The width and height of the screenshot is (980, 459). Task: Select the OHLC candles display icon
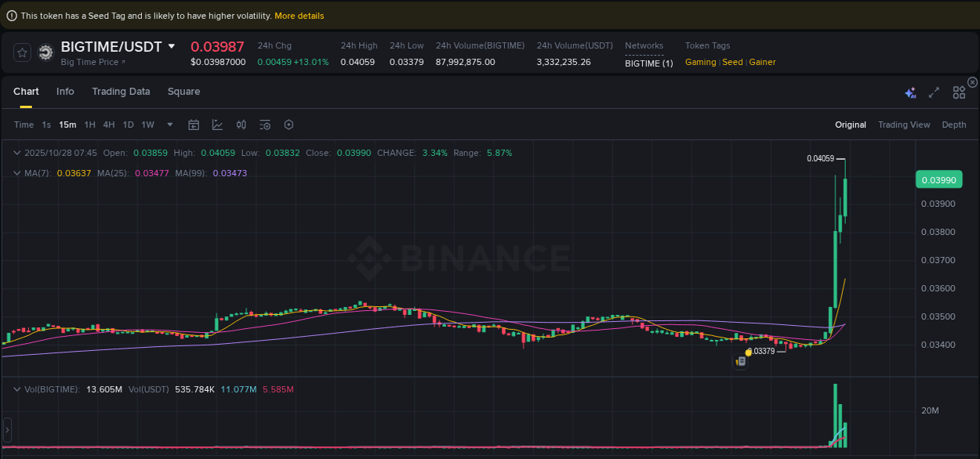pos(241,125)
